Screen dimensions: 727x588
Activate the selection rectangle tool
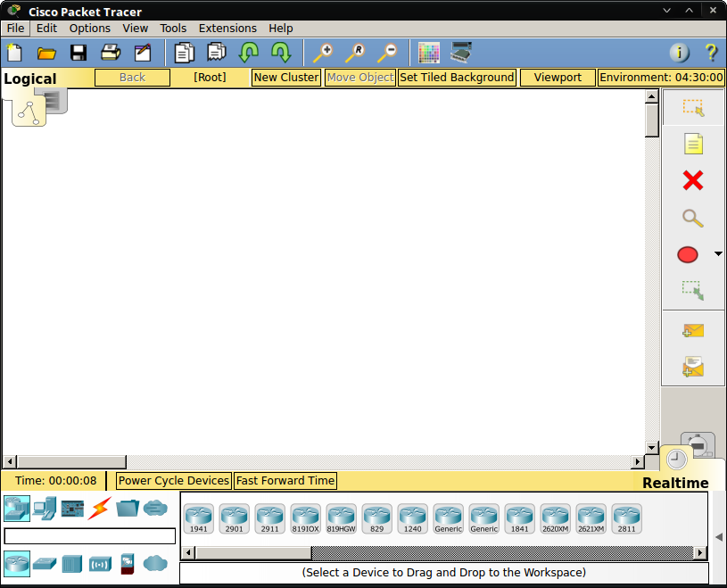[693, 106]
